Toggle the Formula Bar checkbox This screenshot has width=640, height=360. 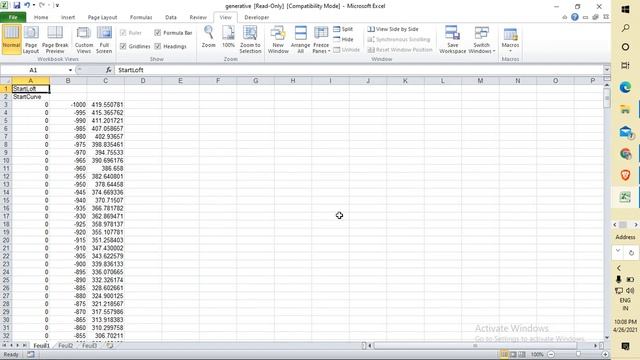158,33
